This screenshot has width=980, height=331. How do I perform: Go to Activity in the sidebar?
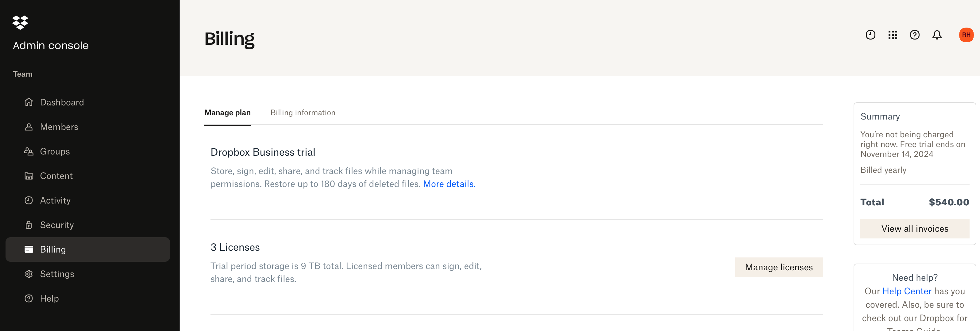55,200
